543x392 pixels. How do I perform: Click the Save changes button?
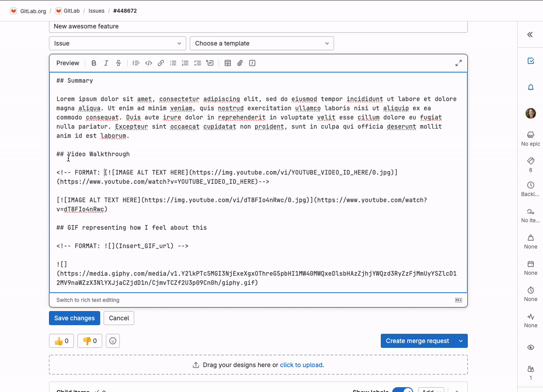coord(74,318)
